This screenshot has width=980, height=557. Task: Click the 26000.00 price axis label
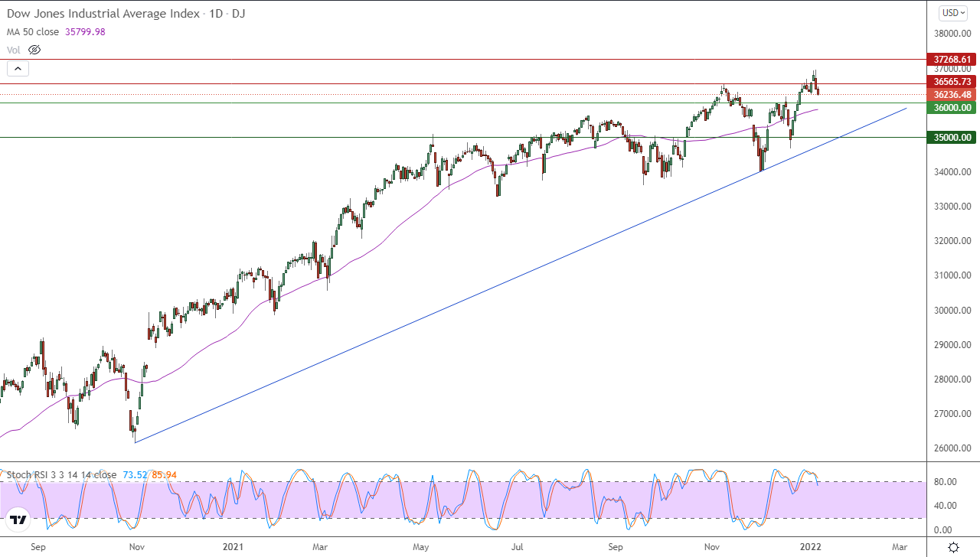tap(952, 448)
